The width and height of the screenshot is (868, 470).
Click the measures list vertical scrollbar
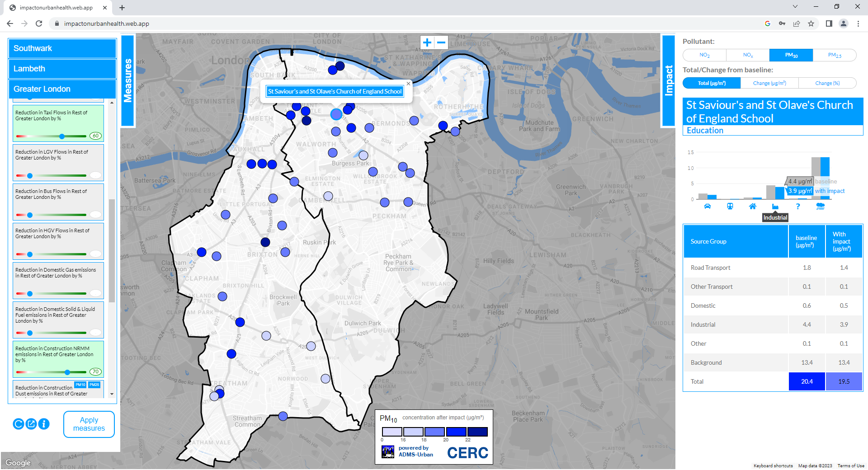[x=112, y=250]
